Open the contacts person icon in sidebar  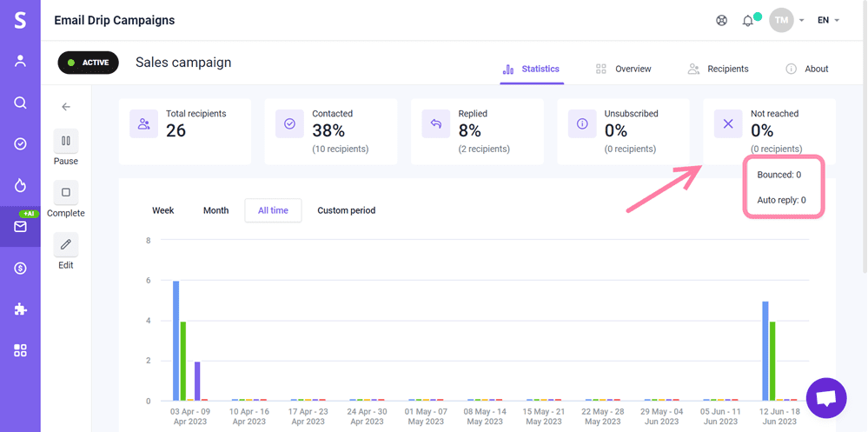click(20, 61)
